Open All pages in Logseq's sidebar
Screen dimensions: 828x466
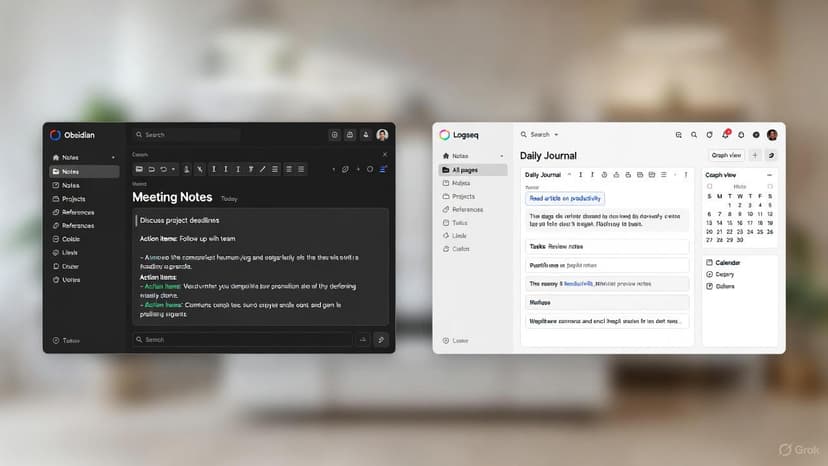pos(473,170)
